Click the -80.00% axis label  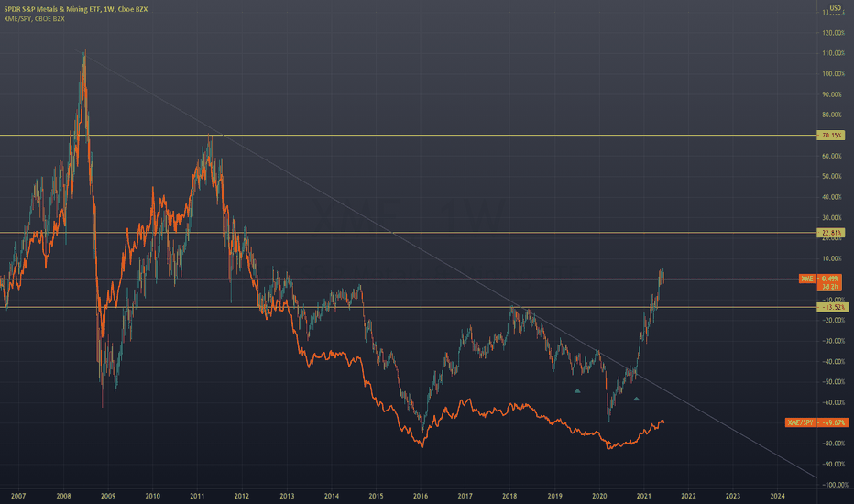[x=833, y=444]
